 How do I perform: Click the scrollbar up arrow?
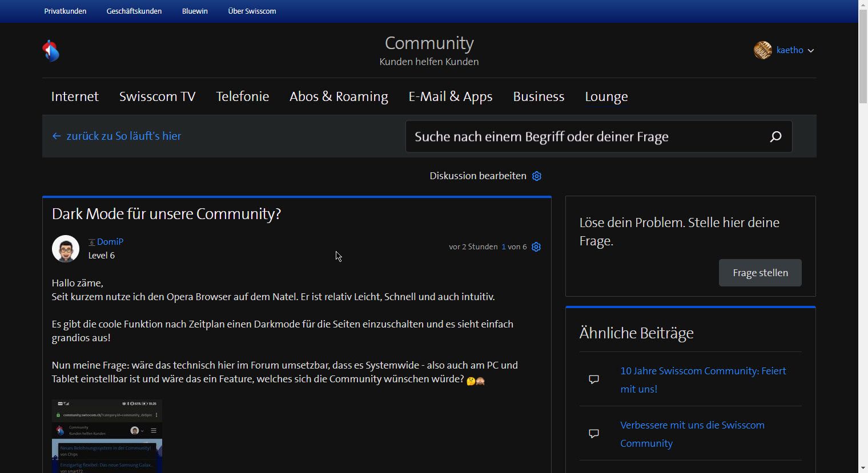coord(863,5)
